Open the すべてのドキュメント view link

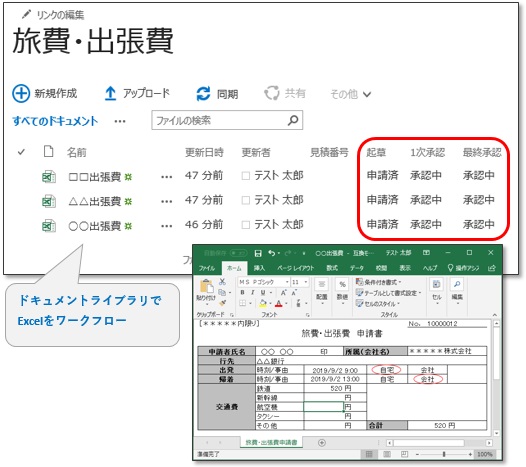pos(55,121)
